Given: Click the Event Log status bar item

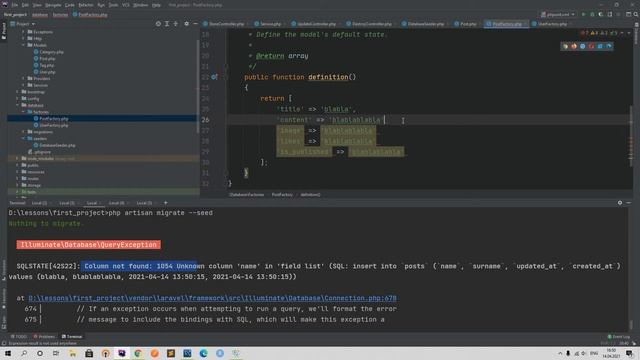Looking at the screenshot, I should [619, 337].
